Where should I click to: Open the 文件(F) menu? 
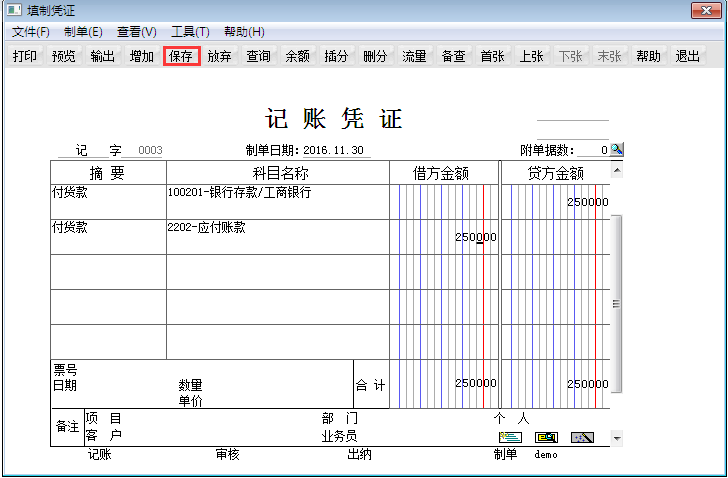click(31, 32)
